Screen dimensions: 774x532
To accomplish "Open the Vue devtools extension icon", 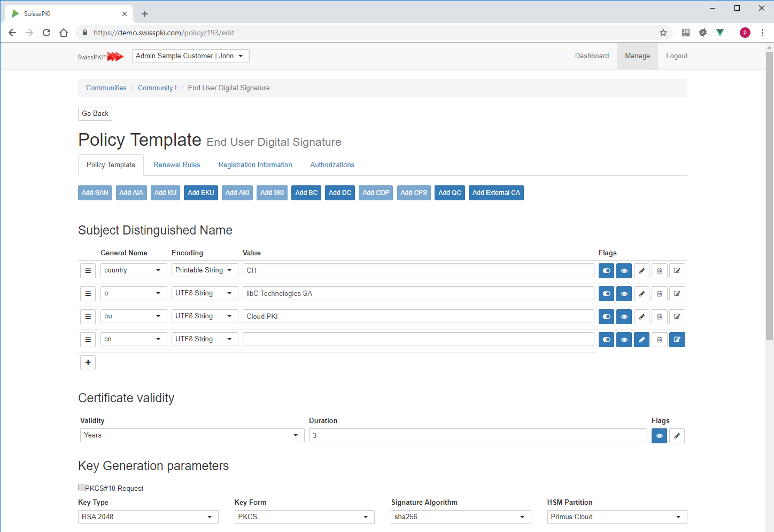I will (x=720, y=33).
